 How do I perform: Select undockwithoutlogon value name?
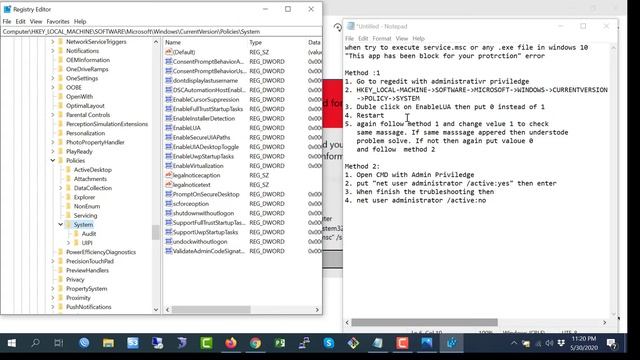[x=200, y=242]
